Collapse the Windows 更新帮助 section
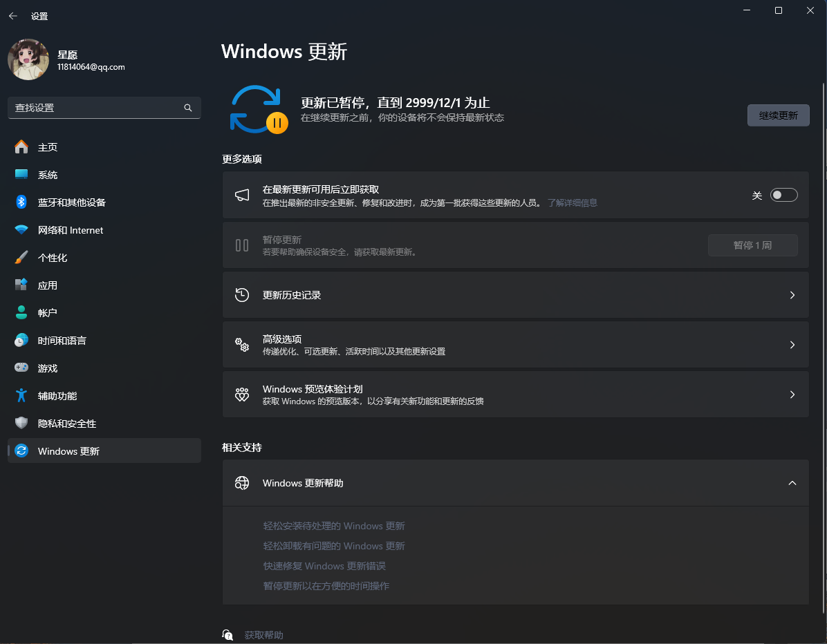The image size is (827, 644). click(792, 483)
